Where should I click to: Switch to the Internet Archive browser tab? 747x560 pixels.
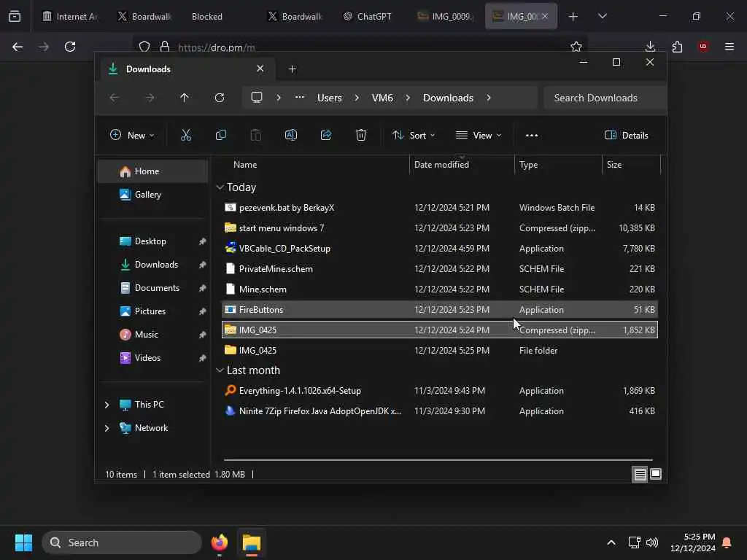pos(69,16)
